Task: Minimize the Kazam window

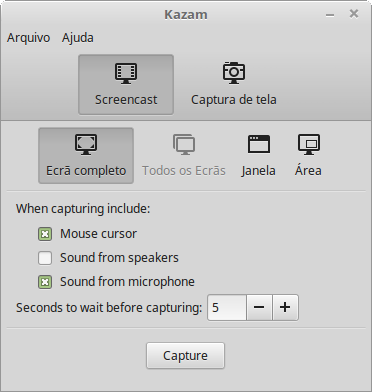Action: click(330, 15)
